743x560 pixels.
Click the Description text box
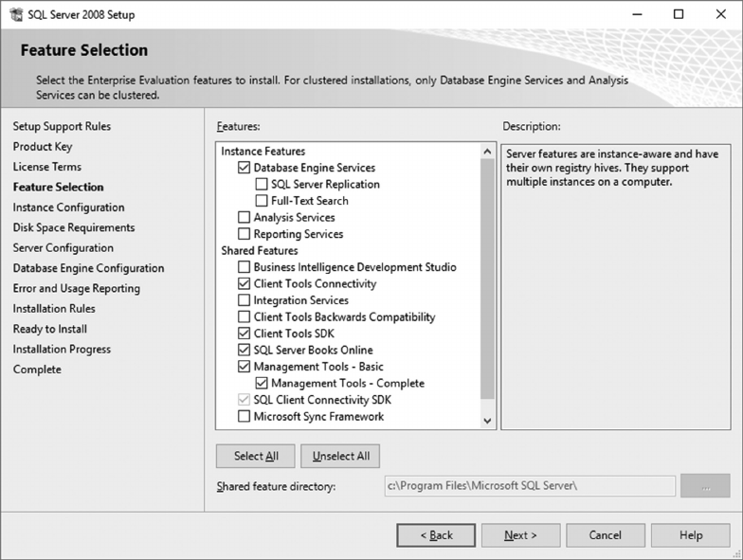point(616,286)
